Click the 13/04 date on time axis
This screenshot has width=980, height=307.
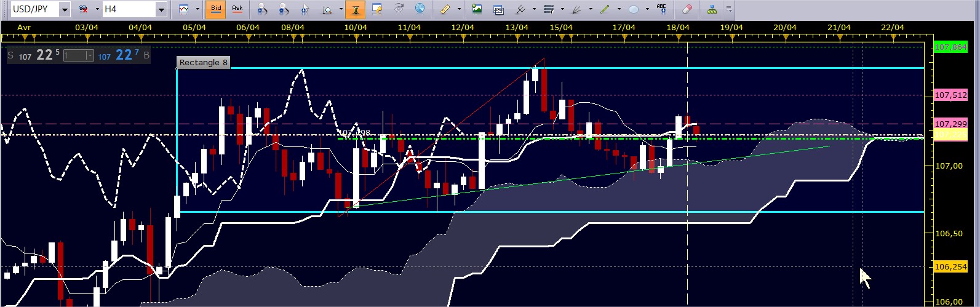coord(517,28)
